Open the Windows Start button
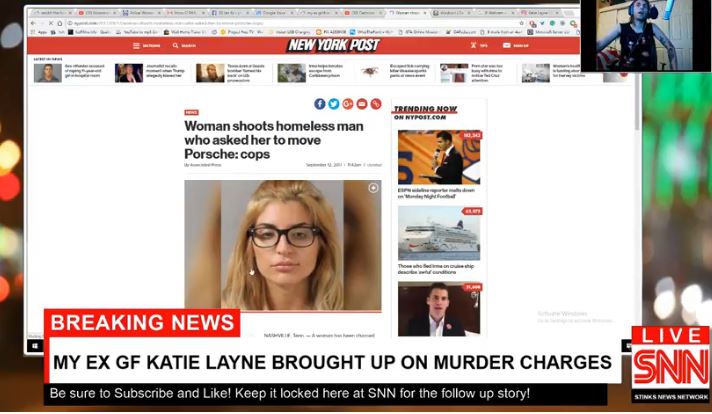Viewport: 712px width, 414px height. pyautogui.click(x=35, y=346)
